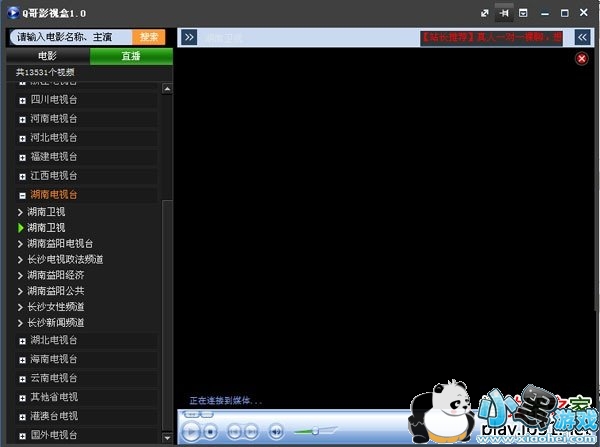Expand the 四川电视台 node
600x447 pixels.
(x=23, y=101)
